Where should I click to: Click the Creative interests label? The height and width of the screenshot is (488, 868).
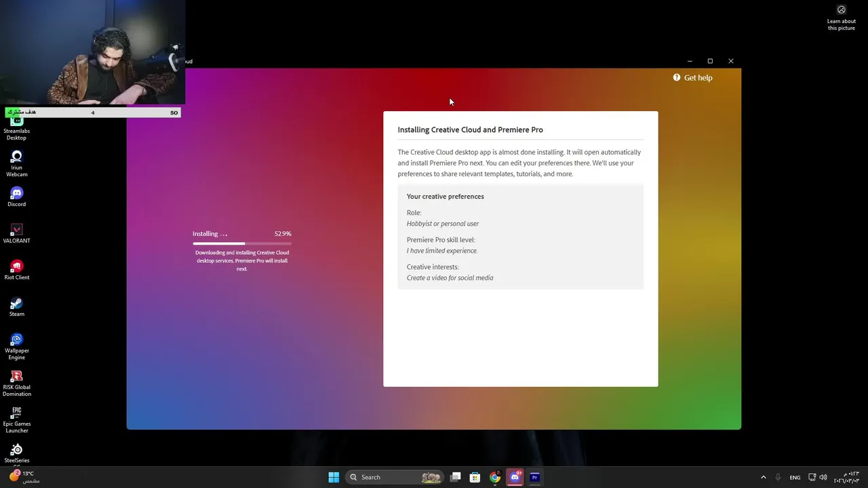(x=433, y=267)
